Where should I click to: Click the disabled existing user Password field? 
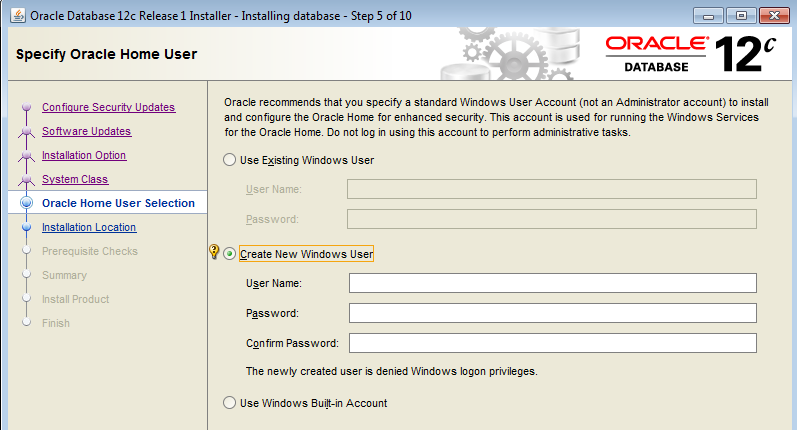[551, 219]
